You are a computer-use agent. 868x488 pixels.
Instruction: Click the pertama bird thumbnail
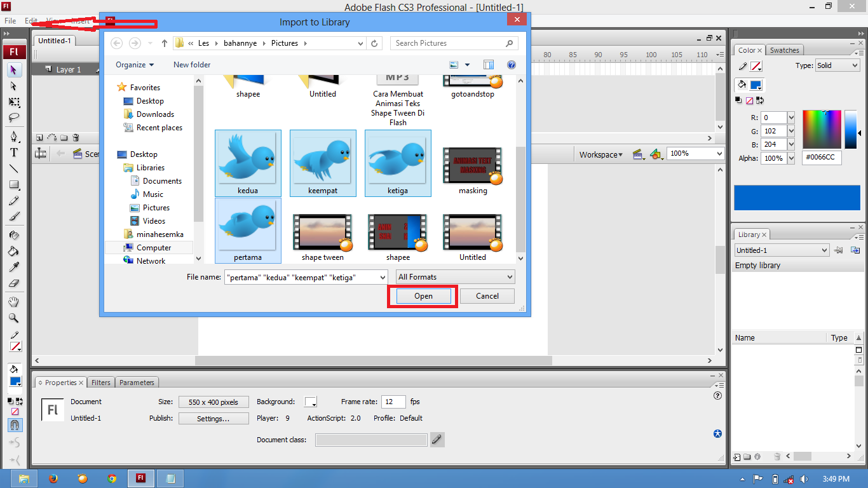[248, 230]
